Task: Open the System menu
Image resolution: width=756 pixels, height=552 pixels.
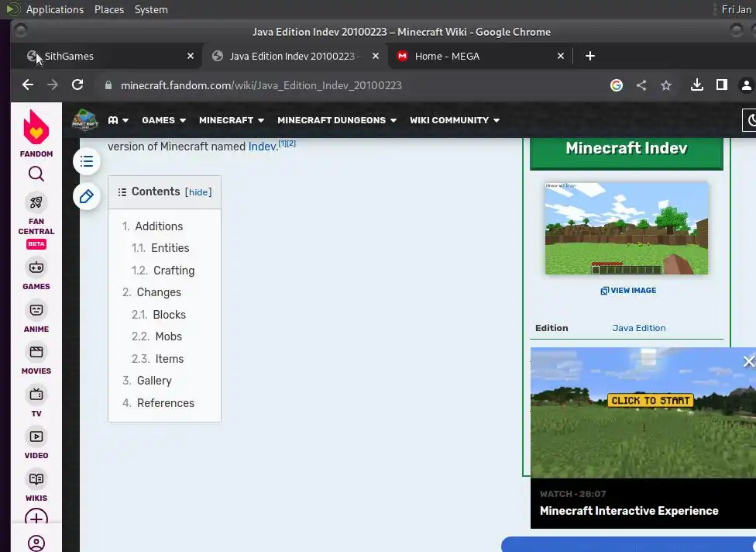Action: coord(151,9)
